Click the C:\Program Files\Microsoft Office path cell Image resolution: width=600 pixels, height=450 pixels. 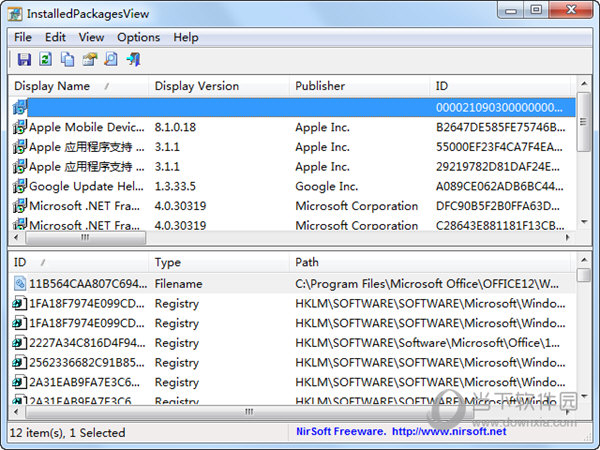pyautogui.click(x=427, y=284)
